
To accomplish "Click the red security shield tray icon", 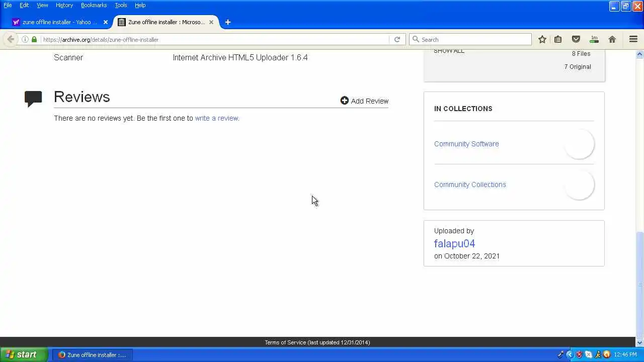I will [579, 354].
